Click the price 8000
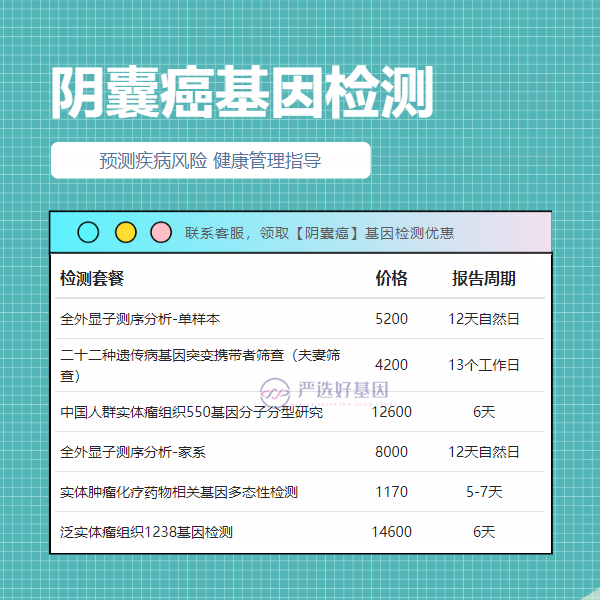The image size is (600, 600). click(391, 452)
